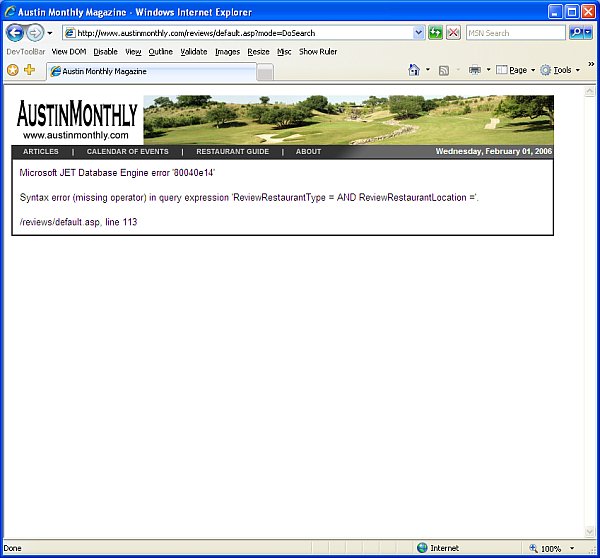The image size is (600, 558).
Task: Open the Misc menu in DevToolBar
Action: [284, 52]
